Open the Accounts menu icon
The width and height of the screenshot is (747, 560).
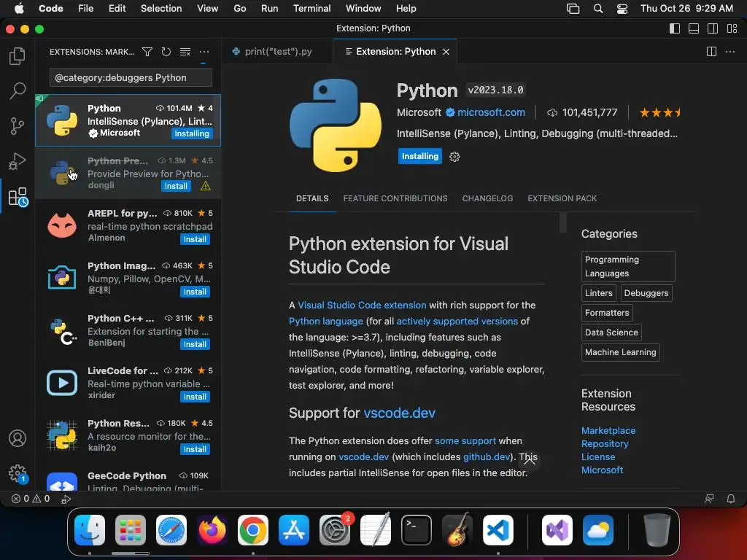18,438
